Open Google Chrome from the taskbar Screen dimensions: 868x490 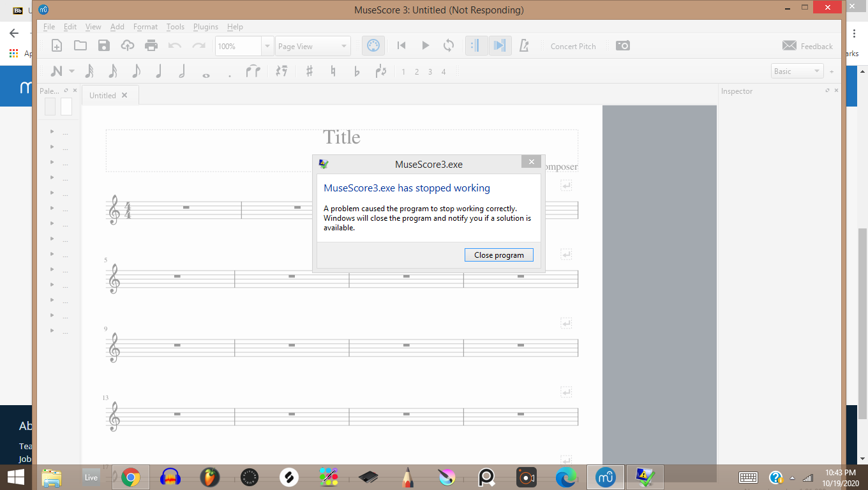coord(131,477)
